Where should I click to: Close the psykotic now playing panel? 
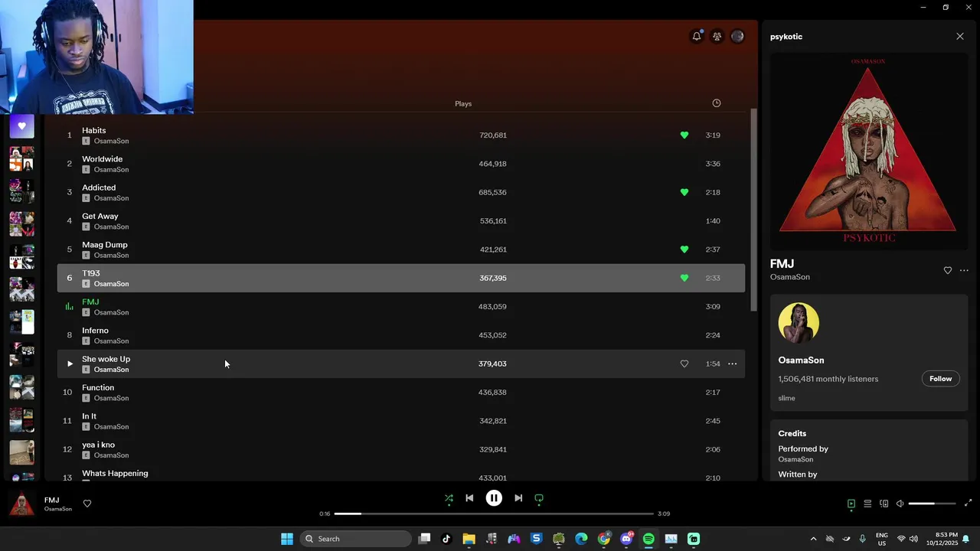point(960,36)
